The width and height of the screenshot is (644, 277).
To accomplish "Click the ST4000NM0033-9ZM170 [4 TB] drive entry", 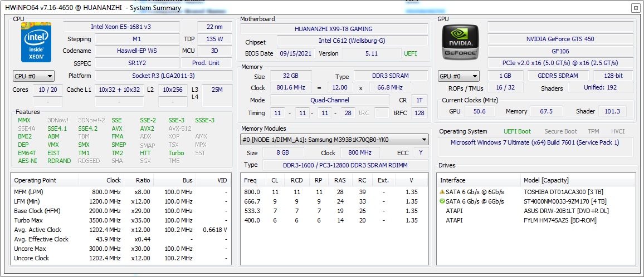I will coord(565,201).
